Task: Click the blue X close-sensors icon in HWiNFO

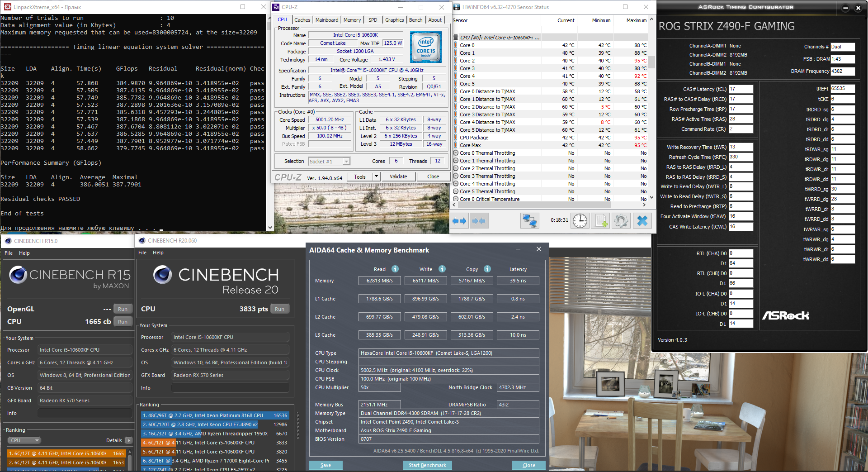Action: click(642, 221)
